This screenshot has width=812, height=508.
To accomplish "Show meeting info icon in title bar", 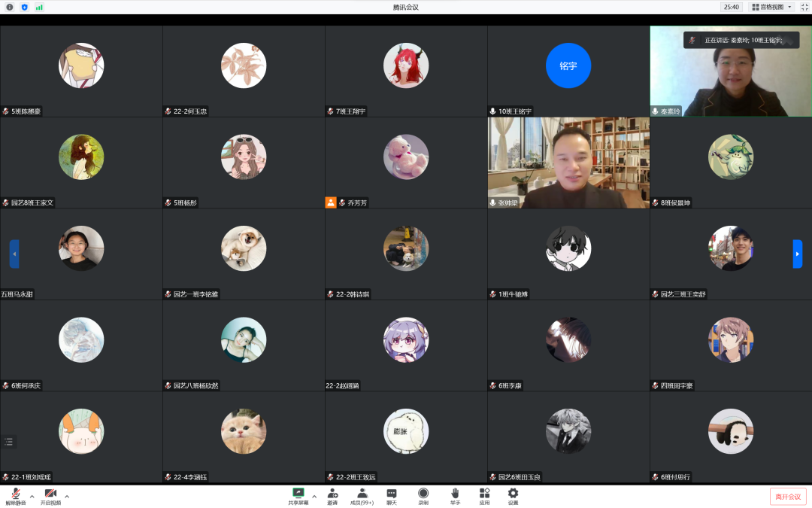I will (x=10, y=7).
